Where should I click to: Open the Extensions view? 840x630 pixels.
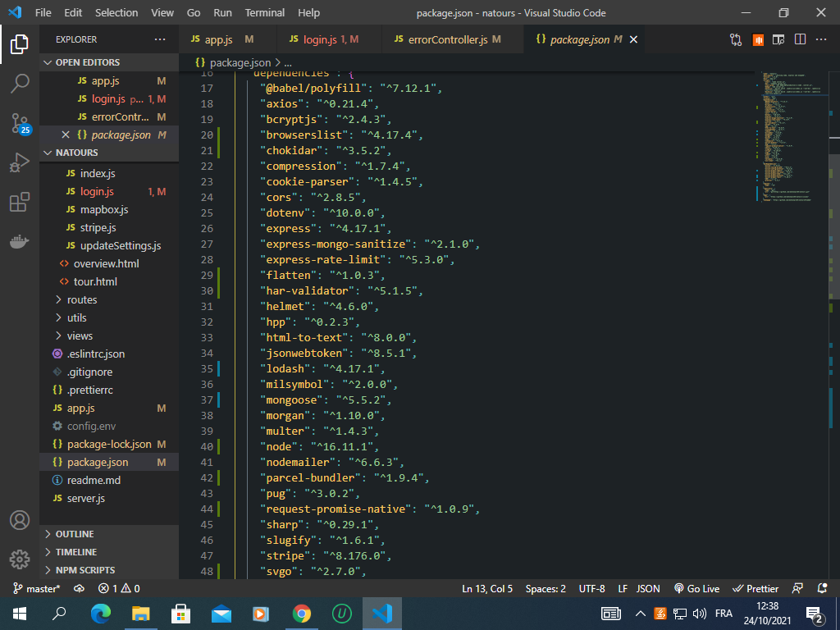[x=20, y=202]
